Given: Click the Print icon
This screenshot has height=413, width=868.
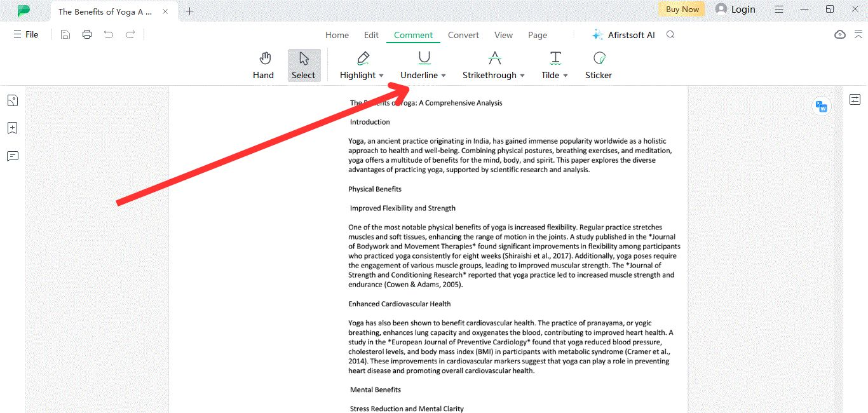Looking at the screenshot, I should point(87,35).
